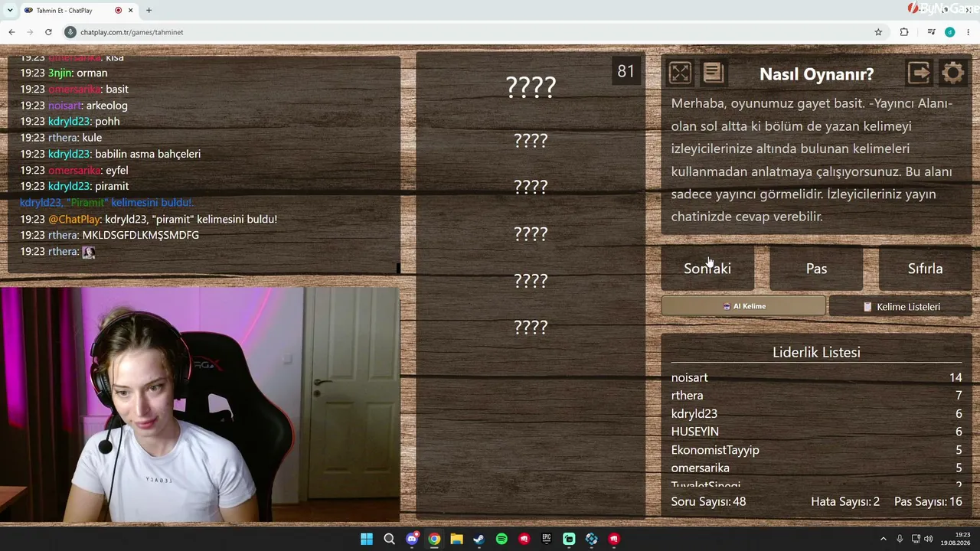Reload the chatplay page
Screen dimensions: 980x551
coord(48,32)
